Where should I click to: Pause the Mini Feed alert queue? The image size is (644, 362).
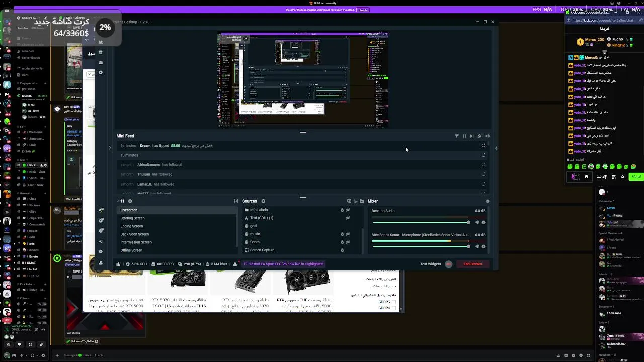coord(464,136)
